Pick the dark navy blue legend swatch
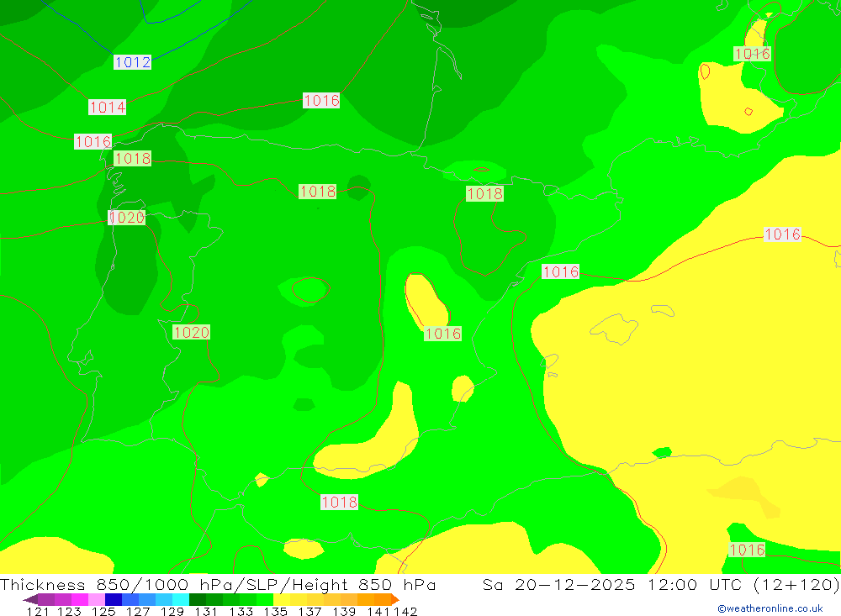The height and width of the screenshot is (616, 841). click(114, 599)
